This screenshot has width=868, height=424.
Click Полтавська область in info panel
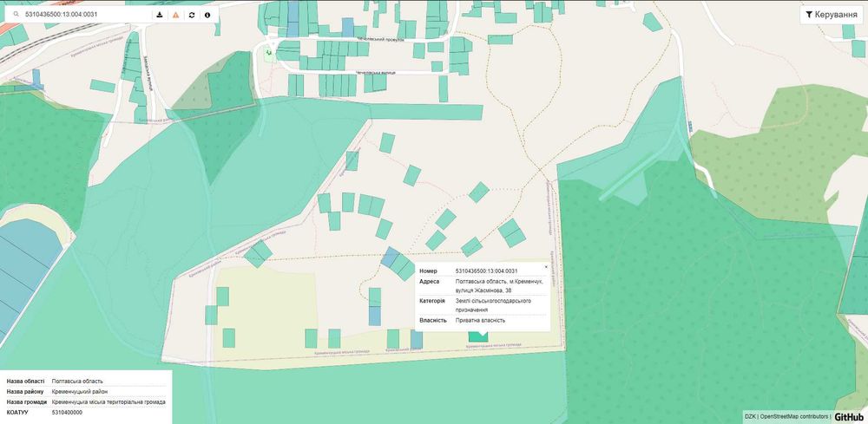77,382
